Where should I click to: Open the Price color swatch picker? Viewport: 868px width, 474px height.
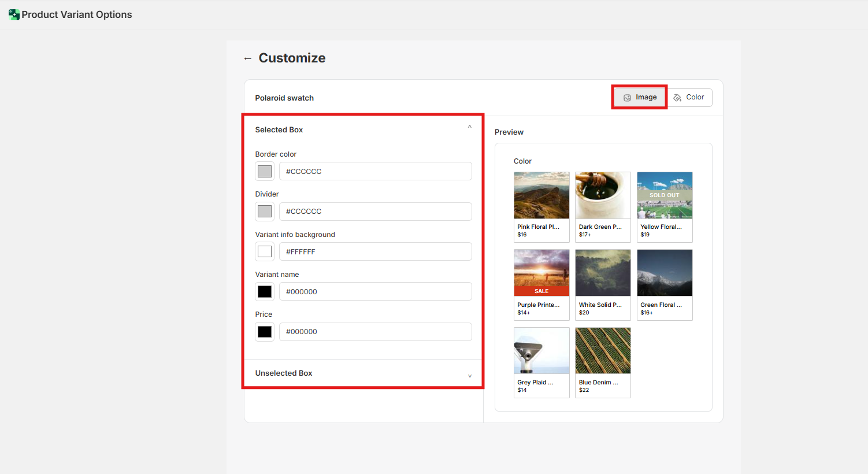pyautogui.click(x=265, y=332)
